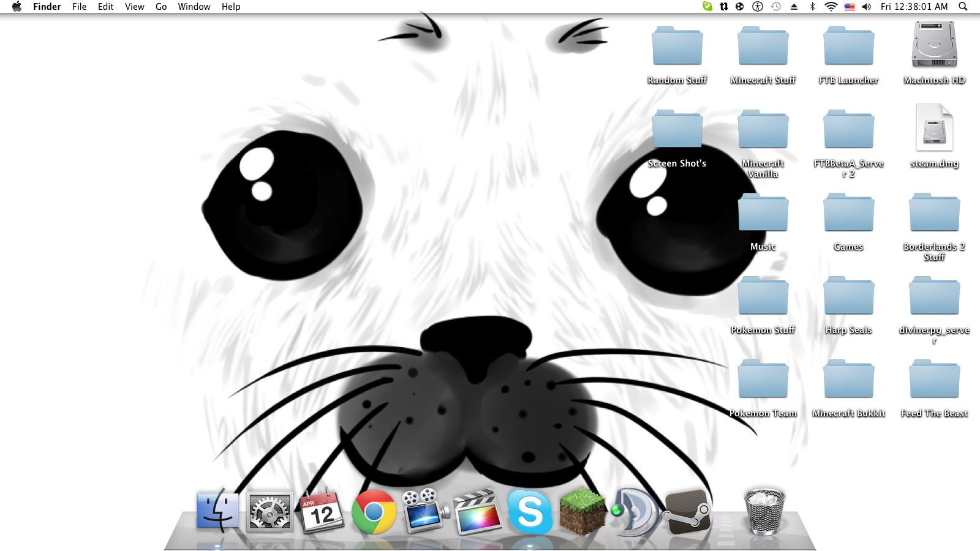980x551 pixels.
Task: Open the File menu
Action: point(79,7)
